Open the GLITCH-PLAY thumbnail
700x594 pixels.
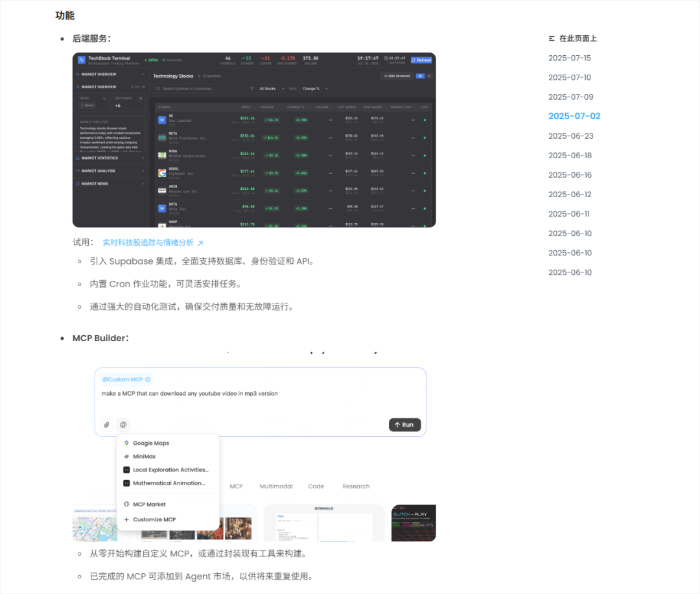click(413, 523)
